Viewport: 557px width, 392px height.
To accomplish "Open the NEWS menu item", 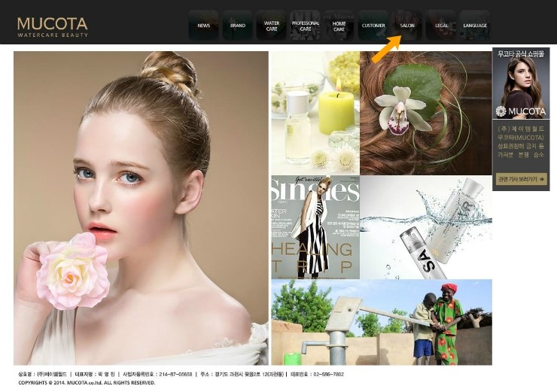I will (203, 26).
